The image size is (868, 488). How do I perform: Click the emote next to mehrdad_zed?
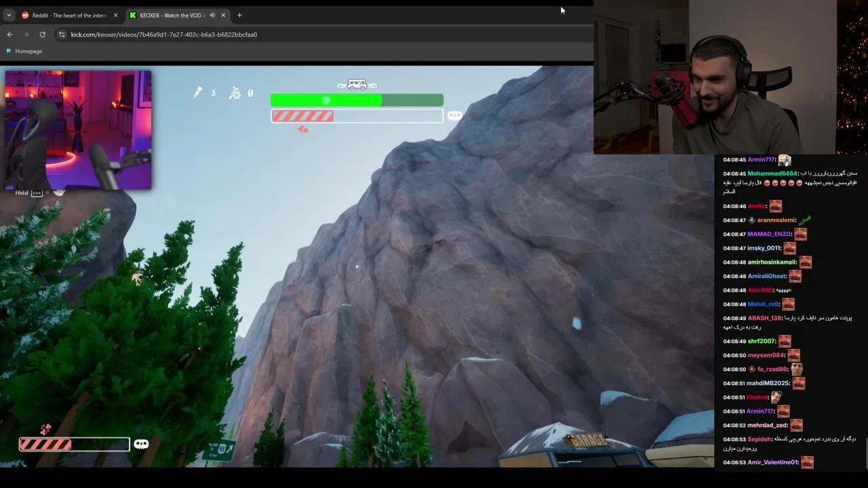coord(796,425)
